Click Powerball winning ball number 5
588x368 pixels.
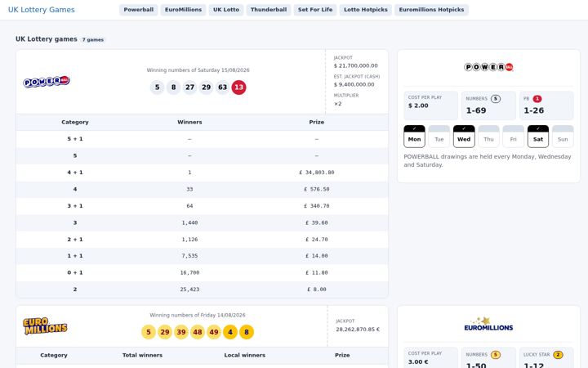(157, 88)
